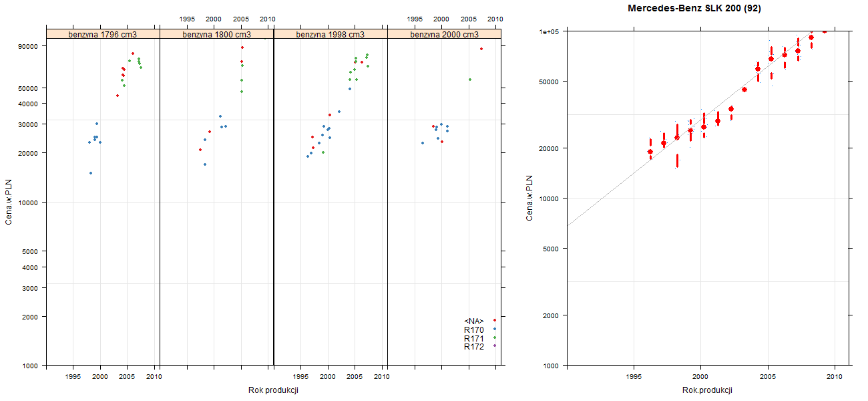Click the 'benzyna 1796 cm3' panel header
Viewport: 868px width, 401px height.
(x=103, y=34)
